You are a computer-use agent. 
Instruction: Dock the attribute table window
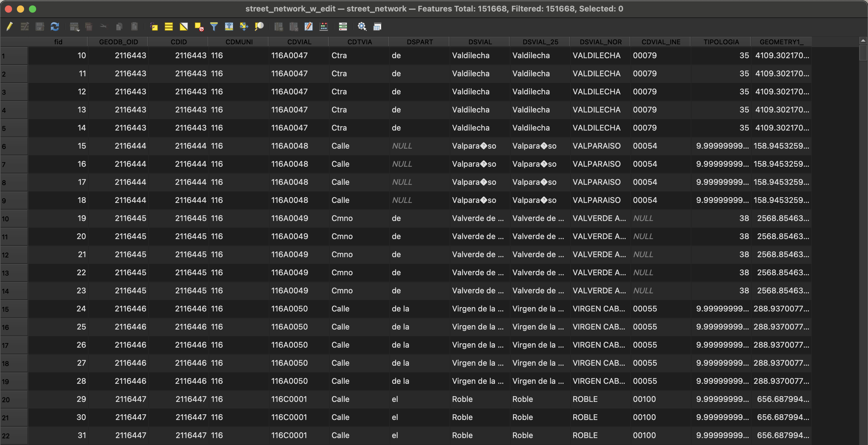click(377, 26)
